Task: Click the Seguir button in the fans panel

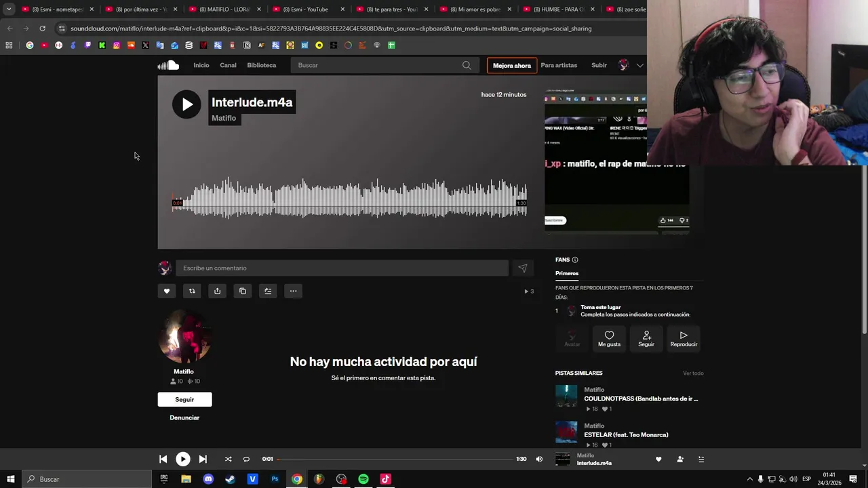Action: (x=646, y=338)
